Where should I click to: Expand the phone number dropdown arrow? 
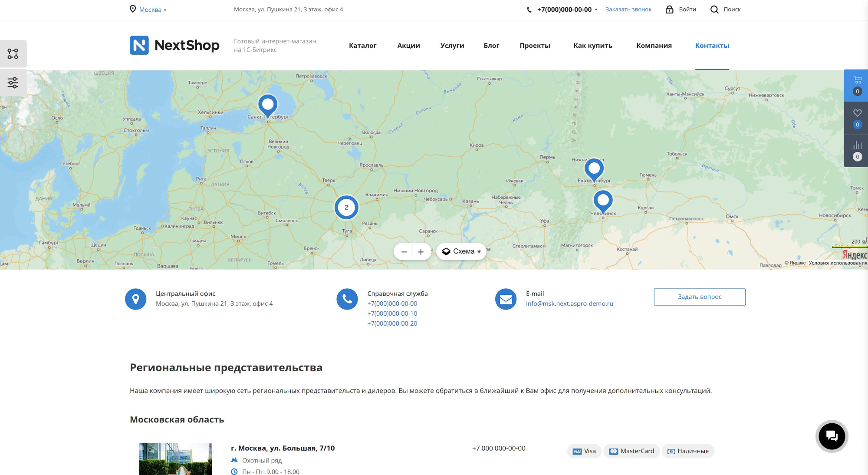(596, 10)
